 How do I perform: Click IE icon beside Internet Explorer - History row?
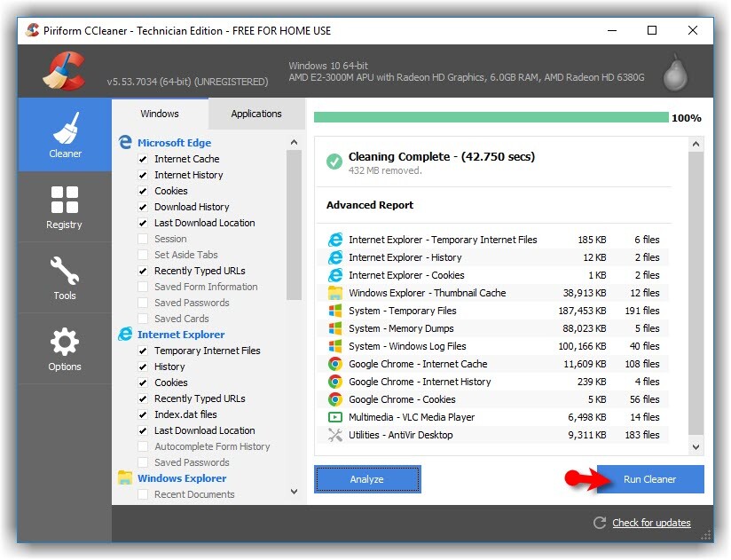(x=335, y=257)
